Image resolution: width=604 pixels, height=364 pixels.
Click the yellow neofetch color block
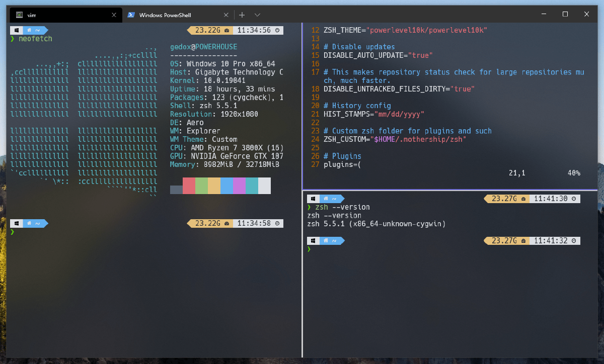click(214, 186)
